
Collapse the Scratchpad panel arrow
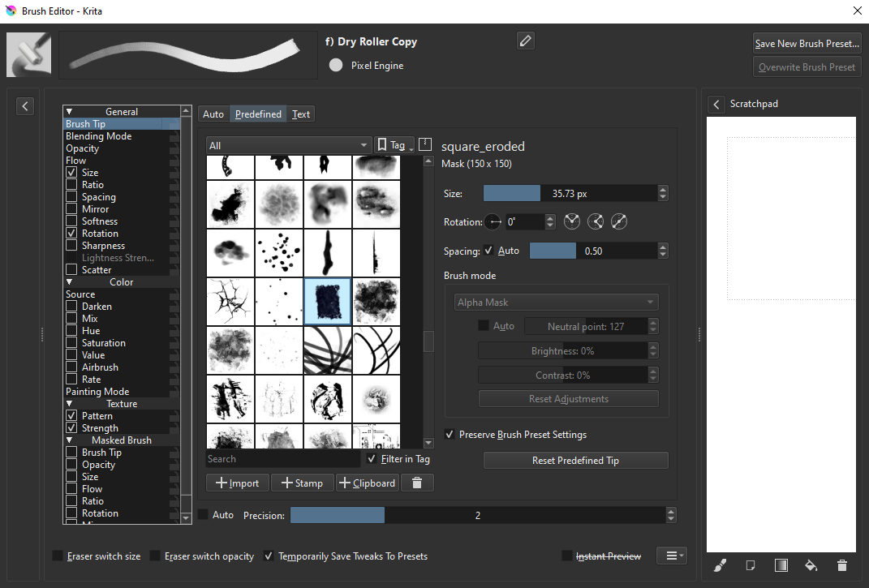tap(716, 104)
